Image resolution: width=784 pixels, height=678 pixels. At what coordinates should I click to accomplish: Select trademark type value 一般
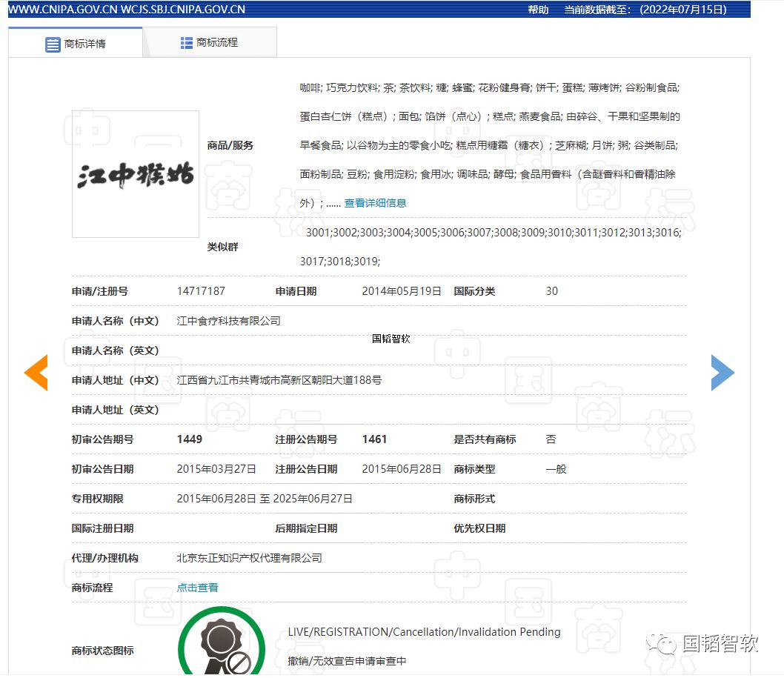556,469
